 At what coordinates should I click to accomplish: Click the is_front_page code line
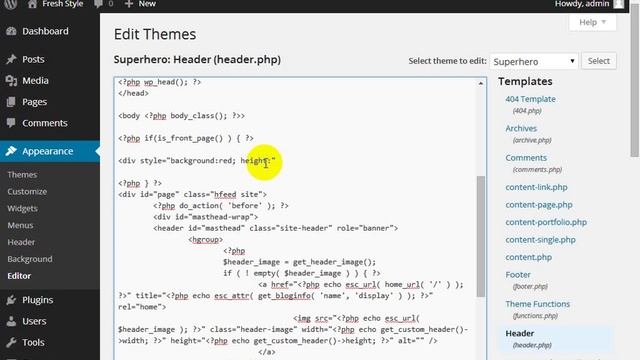186,138
